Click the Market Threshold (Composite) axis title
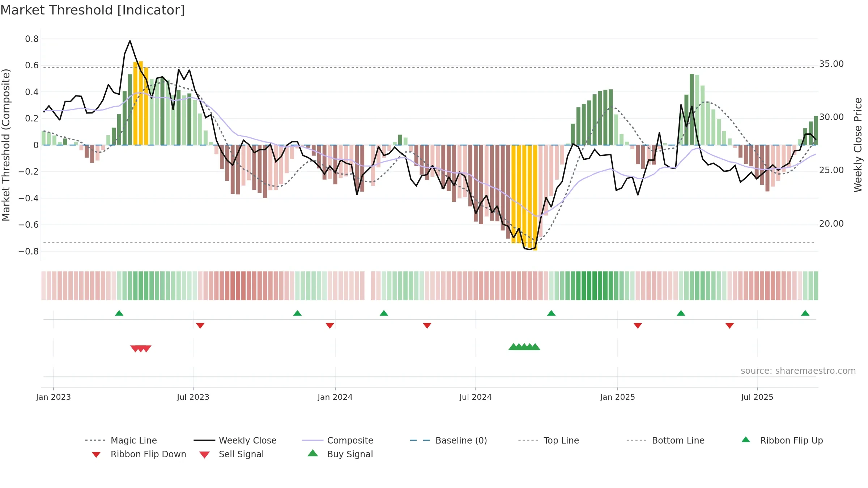The image size is (868, 488). pos(6,145)
